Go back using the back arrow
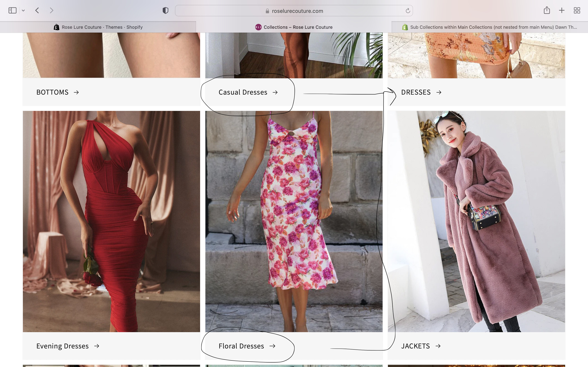 (x=37, y=10)
